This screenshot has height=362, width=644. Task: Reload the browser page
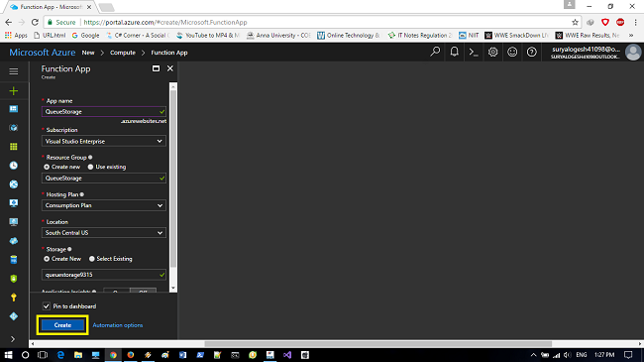coord(35,22)
